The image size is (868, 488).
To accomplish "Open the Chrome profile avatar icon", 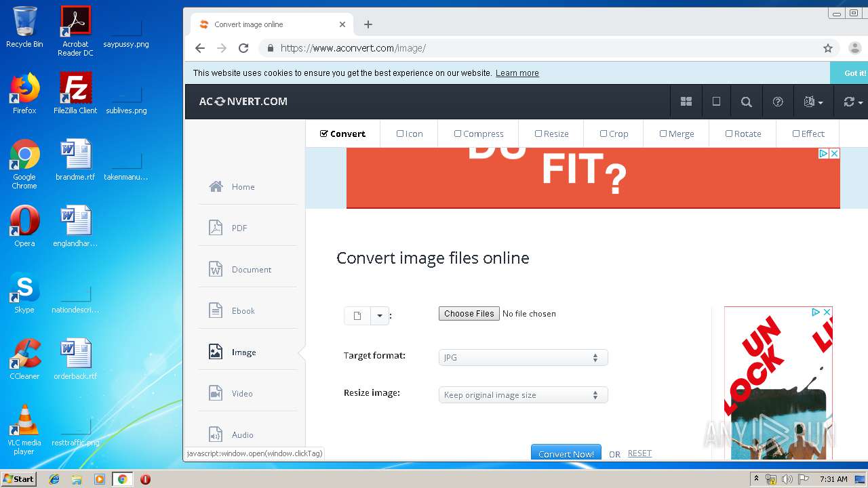I will [854, 48].
